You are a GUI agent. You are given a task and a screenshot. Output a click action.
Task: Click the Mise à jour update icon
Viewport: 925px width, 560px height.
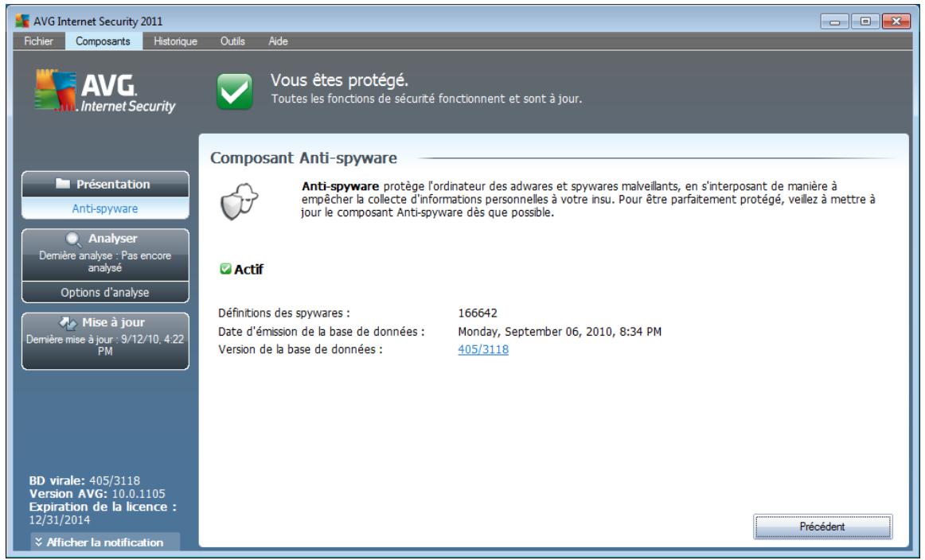click(x=68, y=323)
